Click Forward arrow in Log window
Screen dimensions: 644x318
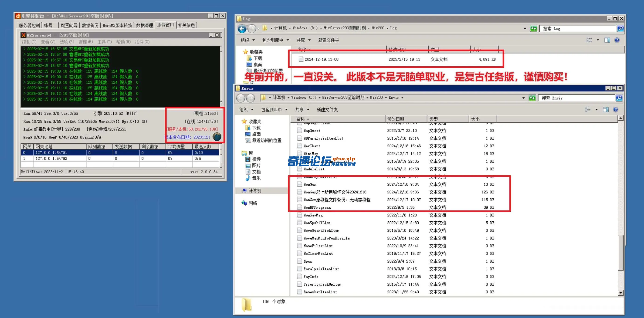tap(252, 29)
